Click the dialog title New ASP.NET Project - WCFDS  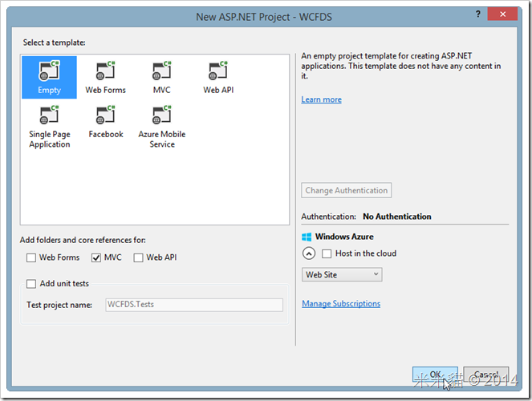[x=264, y=17]
